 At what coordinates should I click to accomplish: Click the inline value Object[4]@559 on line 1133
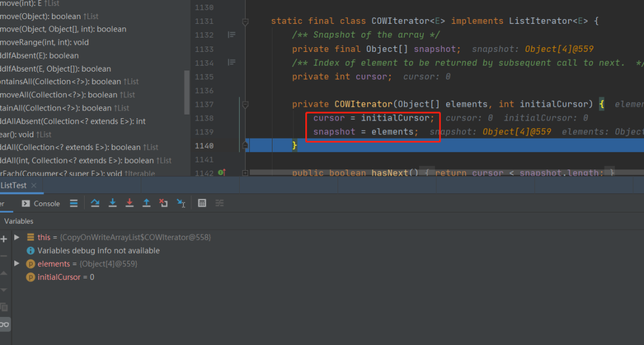pyautogui.click(x=559, y=49)
